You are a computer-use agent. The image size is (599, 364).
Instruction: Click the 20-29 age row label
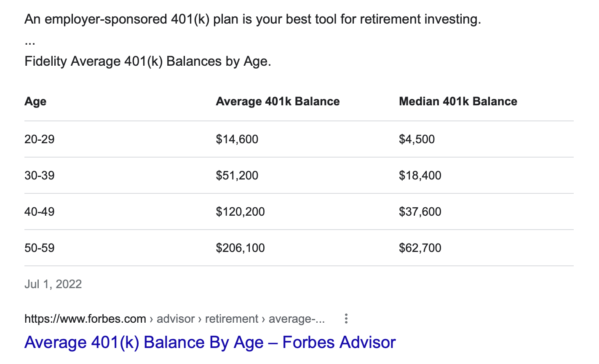[x=40, y=139]
